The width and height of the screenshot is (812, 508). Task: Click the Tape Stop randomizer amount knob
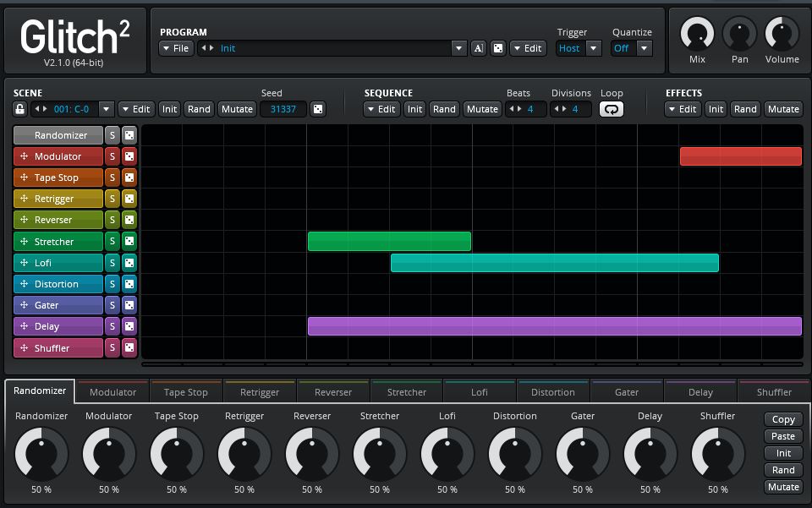[x=177, y=454]
